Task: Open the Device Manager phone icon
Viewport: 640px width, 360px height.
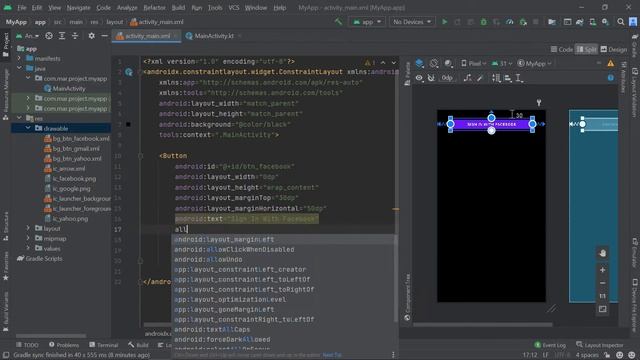Action: 592,22
